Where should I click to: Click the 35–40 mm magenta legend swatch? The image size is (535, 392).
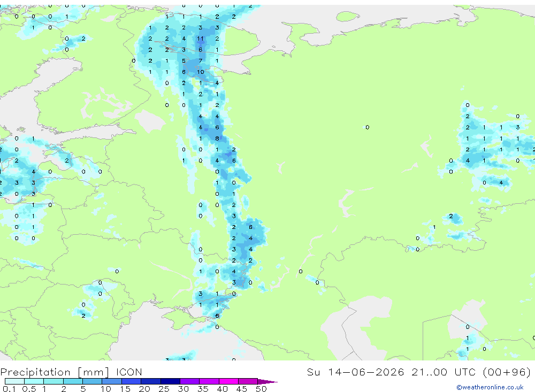(209, 381)
